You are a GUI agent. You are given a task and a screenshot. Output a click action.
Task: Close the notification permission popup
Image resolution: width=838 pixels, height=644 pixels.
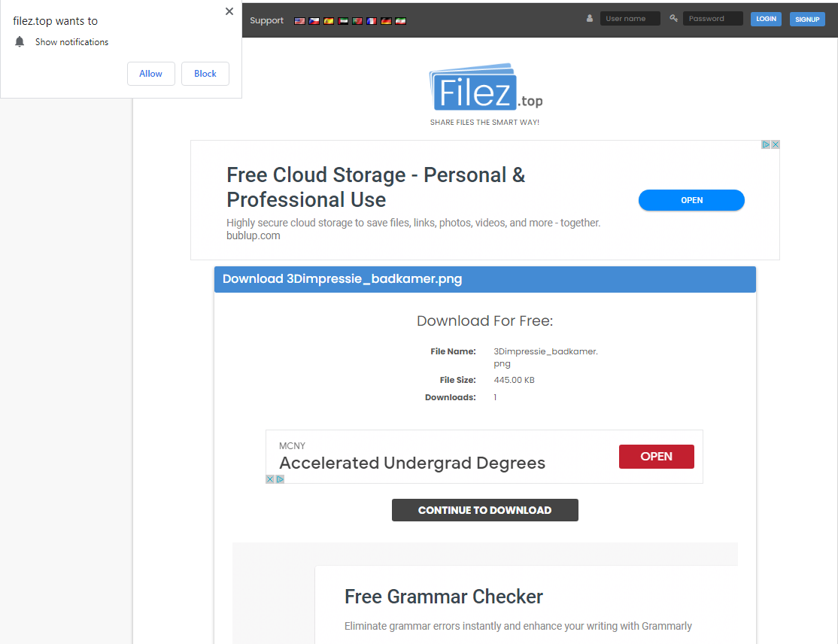coord(229,11)
